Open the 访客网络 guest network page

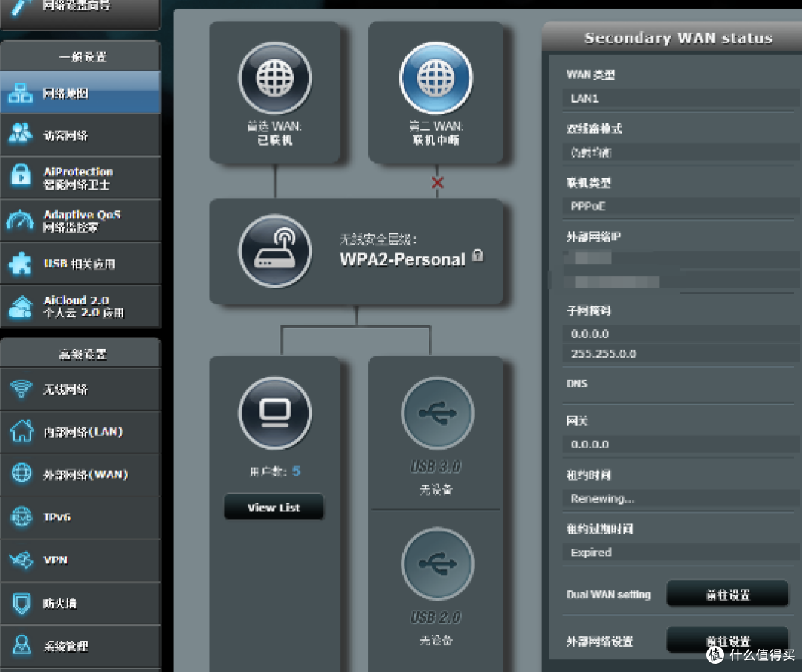click(80, 135)
